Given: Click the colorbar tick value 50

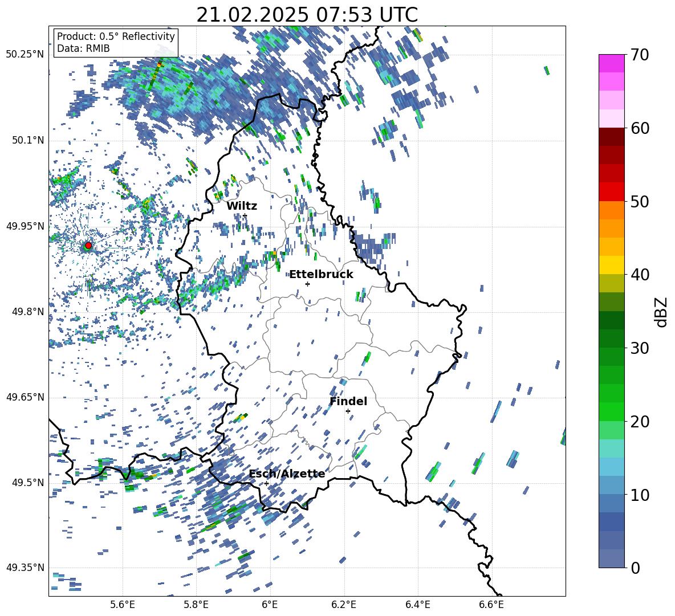Looking at the screenshot, I should (640, 201).
